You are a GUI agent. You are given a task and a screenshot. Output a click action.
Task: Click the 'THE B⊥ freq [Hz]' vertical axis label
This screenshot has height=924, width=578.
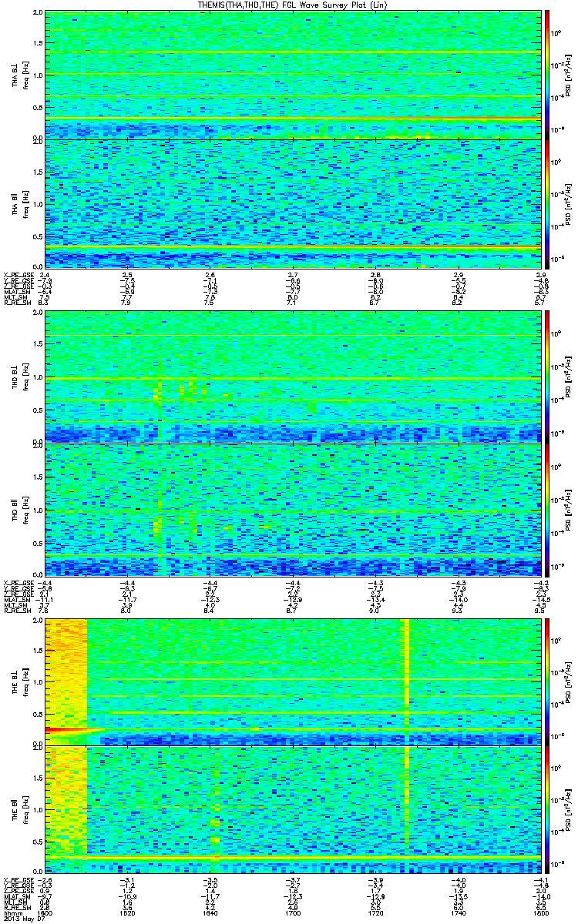pos(20,681)
